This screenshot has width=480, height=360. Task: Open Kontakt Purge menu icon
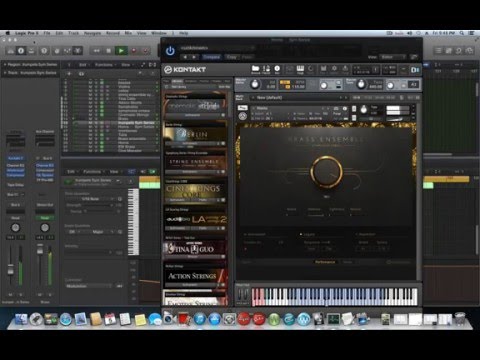pyautogui.click(x=345, y=69)
